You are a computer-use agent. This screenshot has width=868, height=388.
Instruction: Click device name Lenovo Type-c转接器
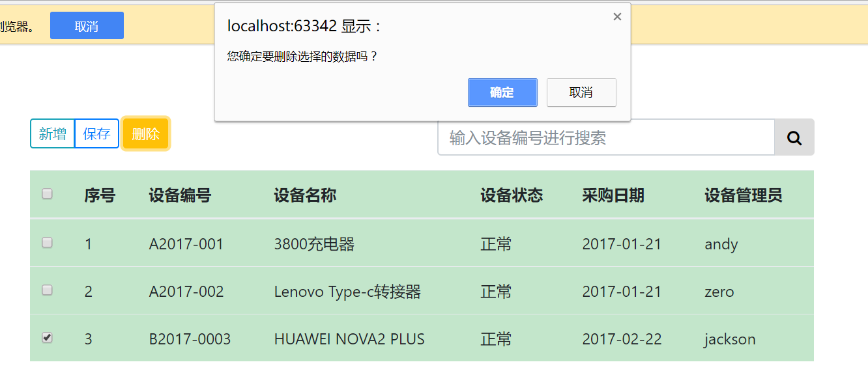[x=347, y=292]
